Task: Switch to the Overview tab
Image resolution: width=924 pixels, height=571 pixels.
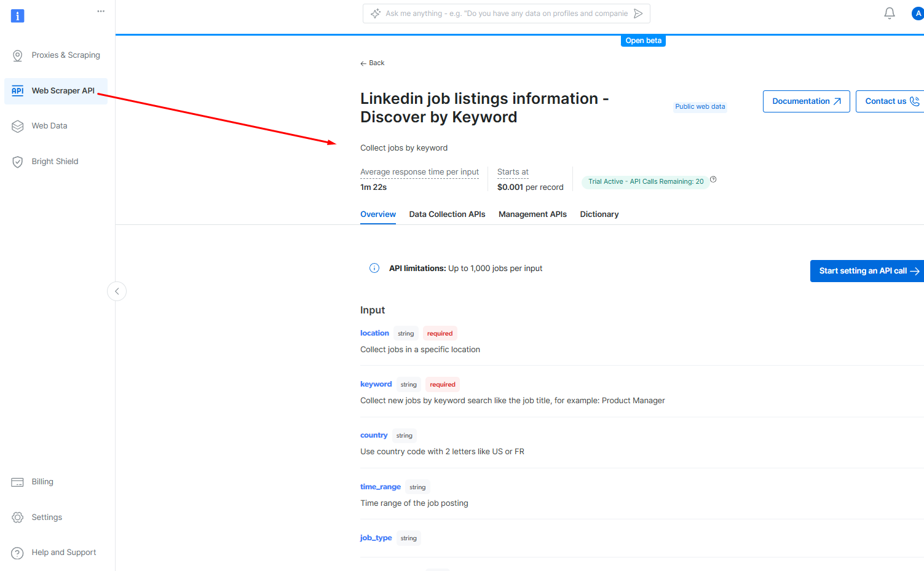Action: [x=378, y=215]
